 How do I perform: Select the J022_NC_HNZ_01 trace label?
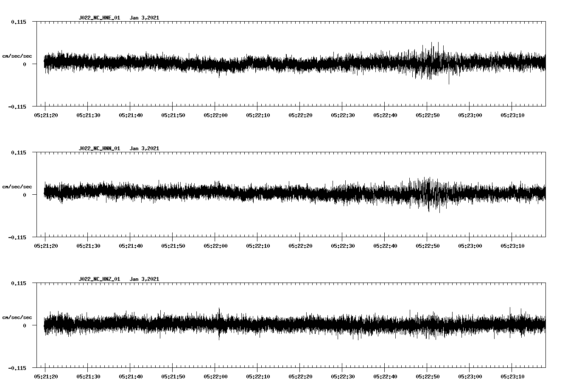pos(99,279)
